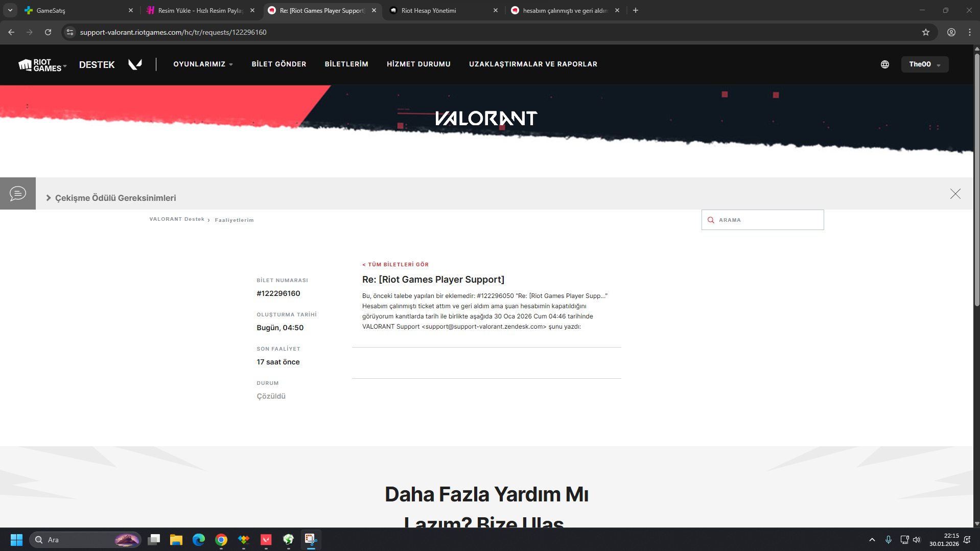Click the Çözüldü status text
Viewport: 980px width, 551px height.
[271, 396]
